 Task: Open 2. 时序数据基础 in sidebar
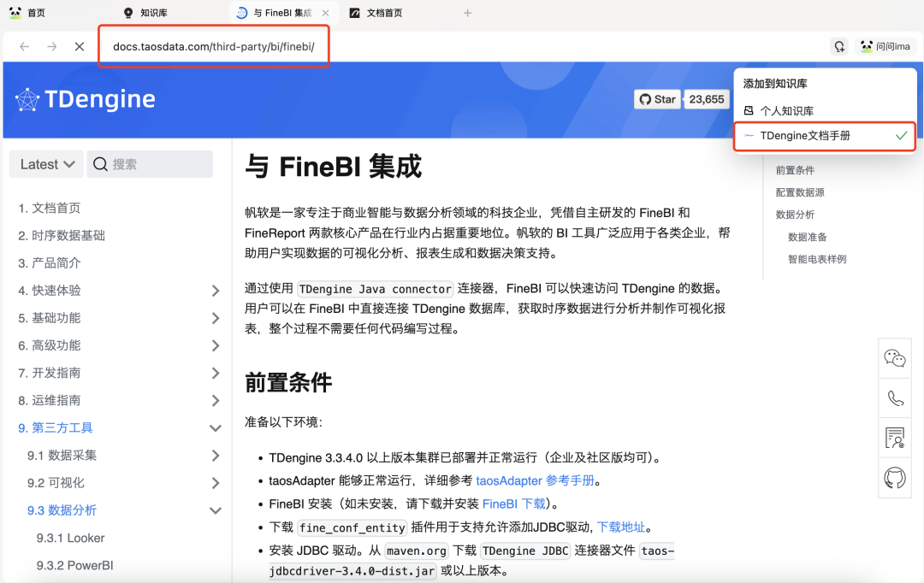[x=62, y=236]
